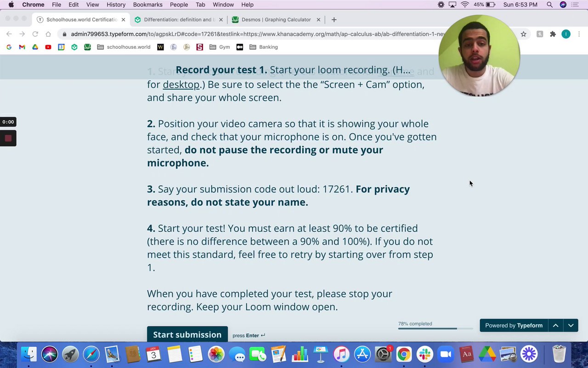Screen dimensions: 588x368
Task: Open Desmos green bookmark icon
Action: point(87,47)
